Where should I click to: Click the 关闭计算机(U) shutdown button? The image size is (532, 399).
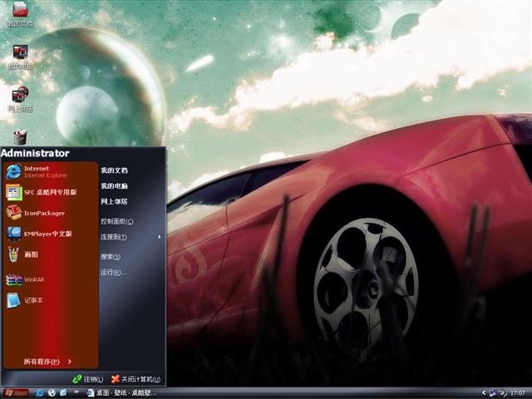point(135,379)
